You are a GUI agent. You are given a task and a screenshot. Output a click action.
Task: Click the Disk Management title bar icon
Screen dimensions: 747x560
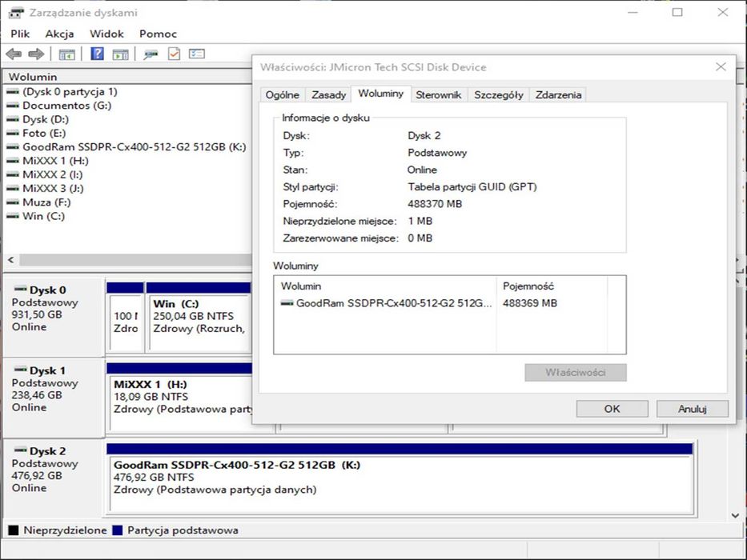point(16,13)
